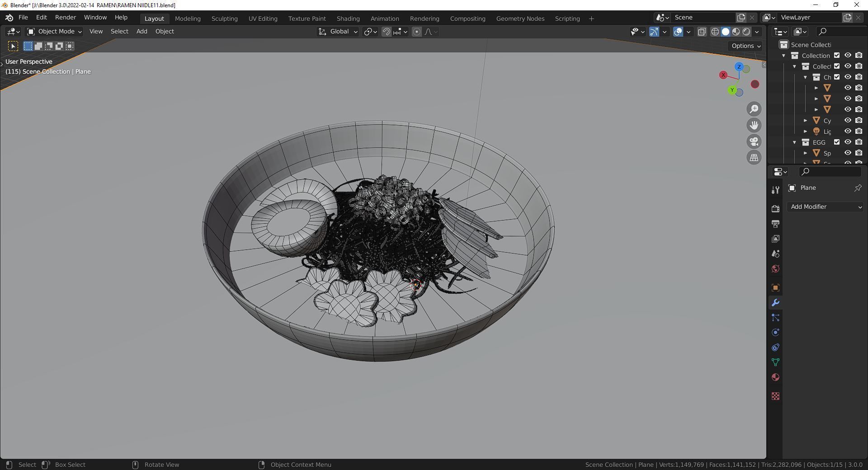Hide the Cy object in viewport

848,121
